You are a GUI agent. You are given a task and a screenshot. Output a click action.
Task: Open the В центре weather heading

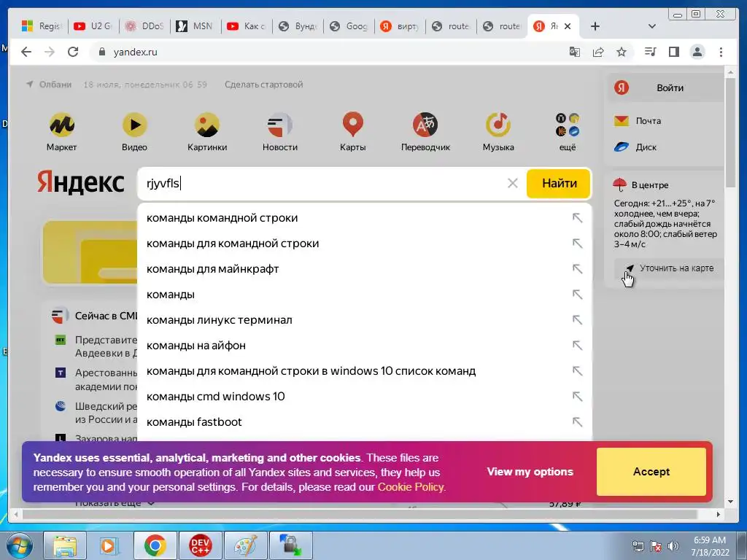click(x=650, y=184)
